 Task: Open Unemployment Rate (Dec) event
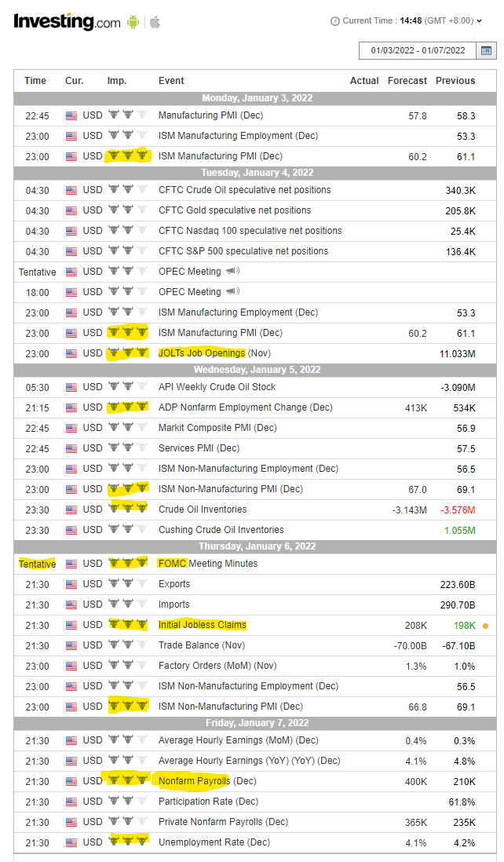click(x=214, y=842)
